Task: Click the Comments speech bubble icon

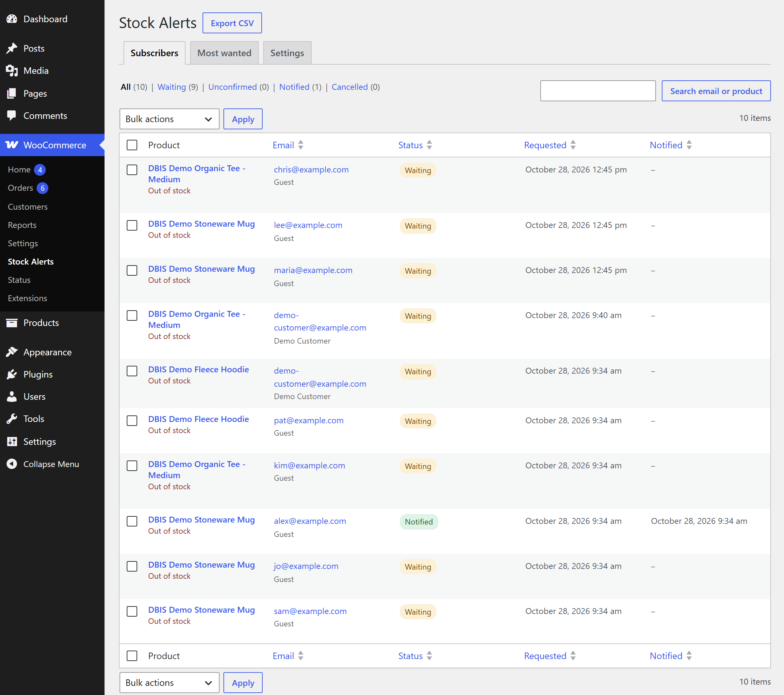Action: click(x=12, y=115)
